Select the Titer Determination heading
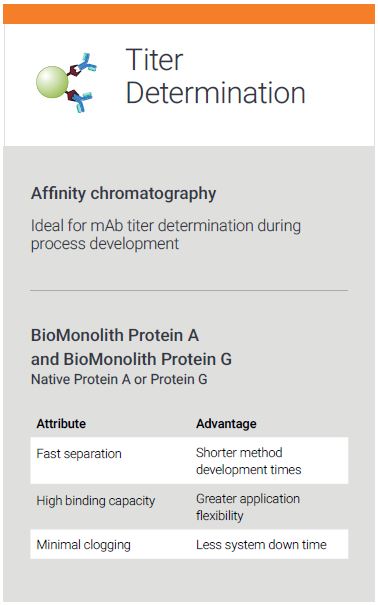 coord(215,76)
